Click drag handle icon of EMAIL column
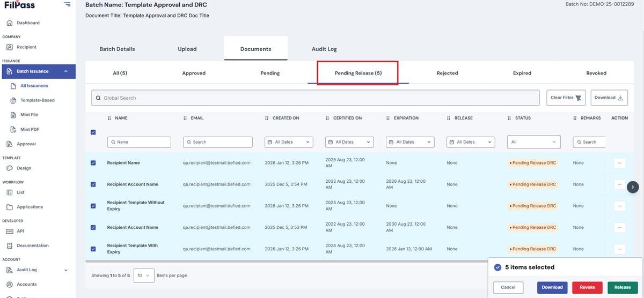 (x=185, y=118)
